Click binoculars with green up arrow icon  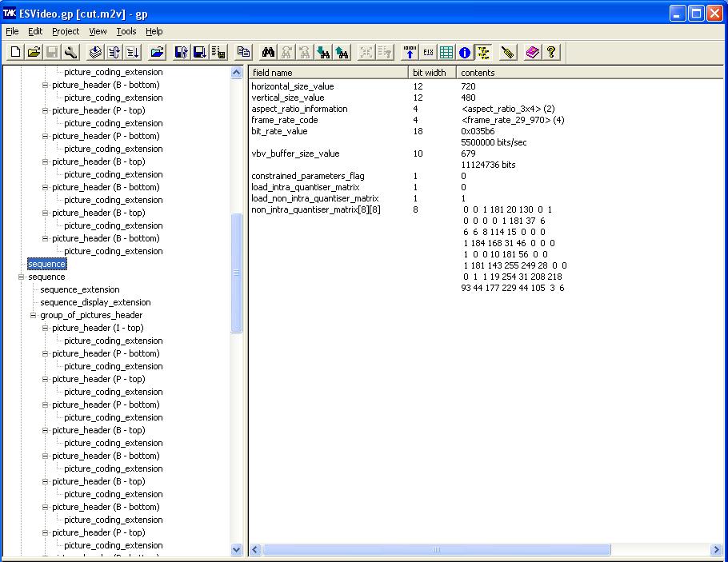pos(342,52)
